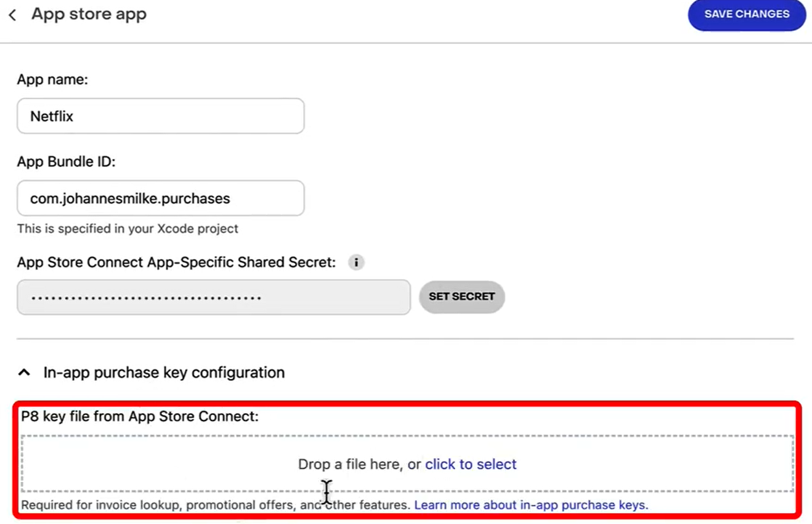
Task: Go back using the left chevron arrow
Action: (12, 15)
